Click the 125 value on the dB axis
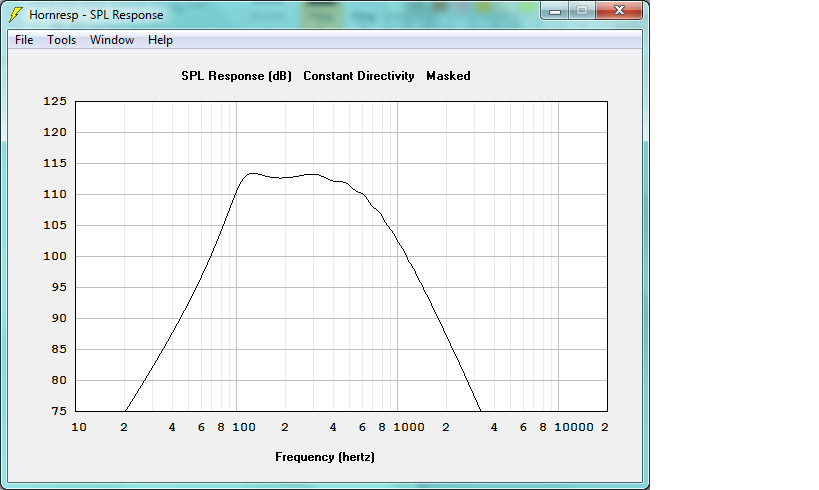Image resolution: width=819 pixels, height=490 pixels. click(55, 101)
